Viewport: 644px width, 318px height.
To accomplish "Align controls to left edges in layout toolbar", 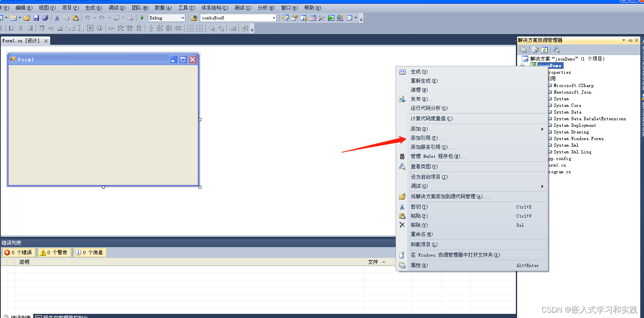I will [x=11, y=28].
